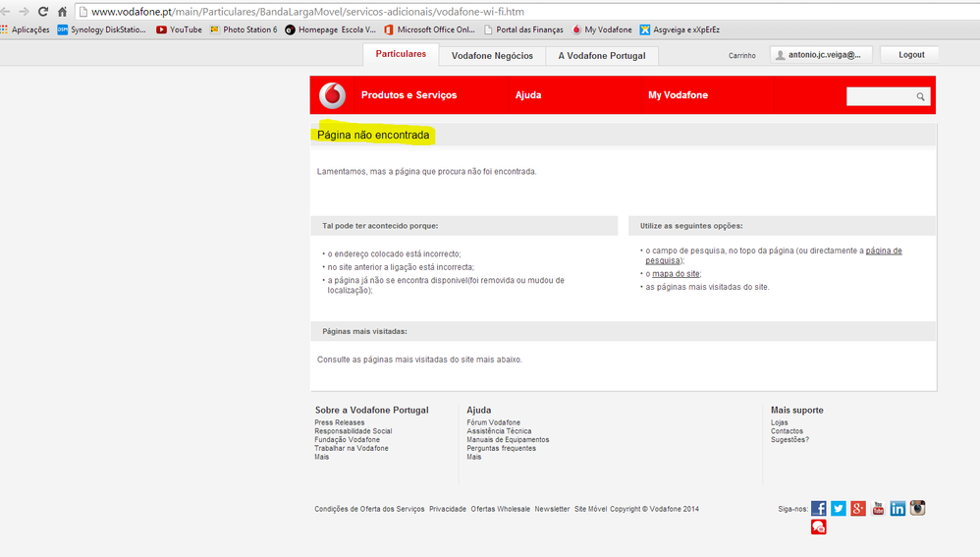980x557 pixels.
Task: Open the Photo Station 6 bookmark
Action: [x=244, y=29]
